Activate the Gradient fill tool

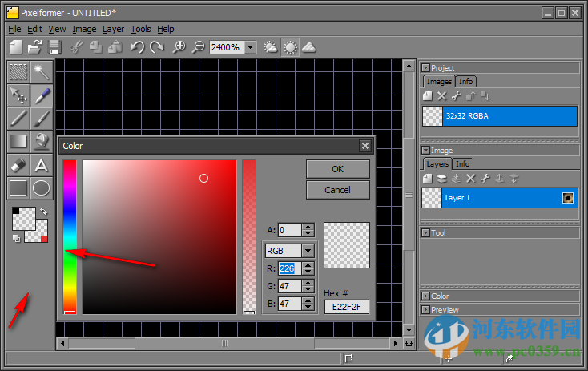18,141
